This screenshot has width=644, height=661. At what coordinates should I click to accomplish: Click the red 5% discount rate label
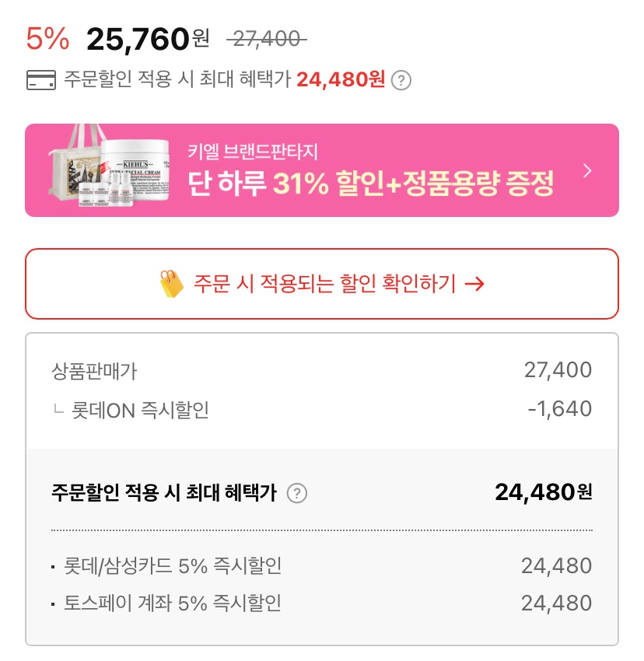pyautogui.click(x=47, y=37)
